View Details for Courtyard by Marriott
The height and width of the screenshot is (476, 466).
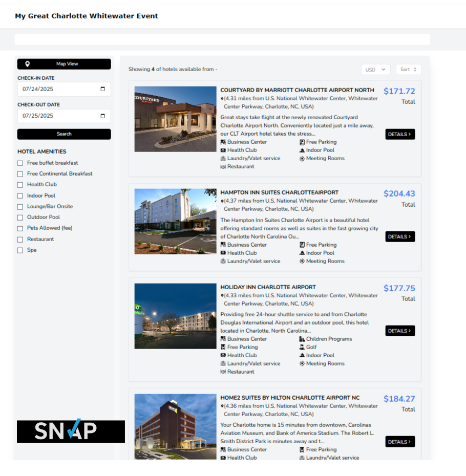[400, 134]
